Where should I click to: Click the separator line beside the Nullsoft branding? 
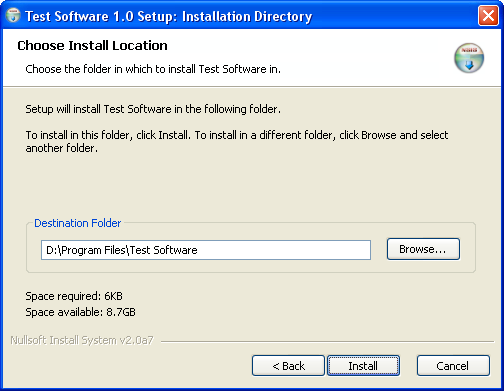[327, 341]
